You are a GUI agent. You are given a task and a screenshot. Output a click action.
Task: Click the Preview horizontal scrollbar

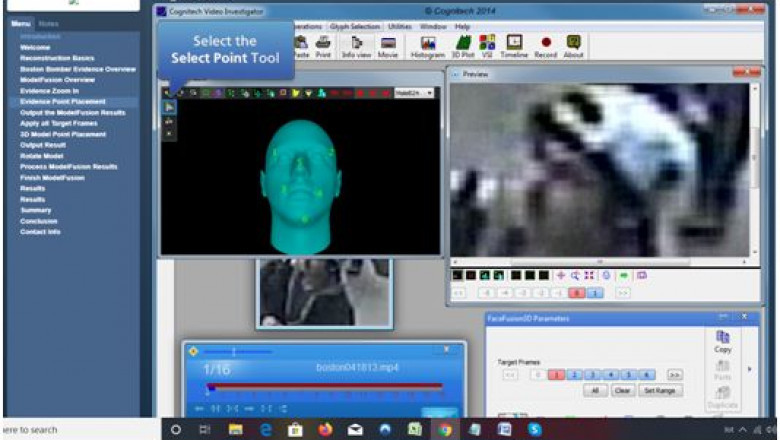click(x=599, y=262)
